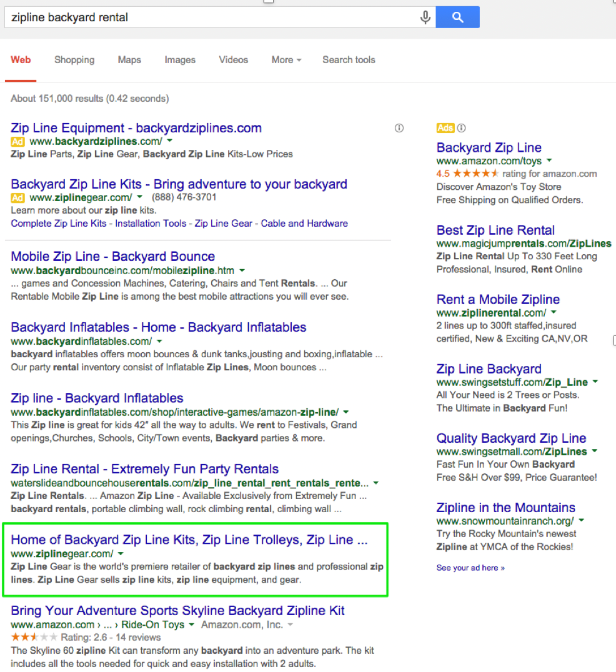
Task: Open 'Zip Line Backyard' swingsetstuff ad
Action: point(489,368)
